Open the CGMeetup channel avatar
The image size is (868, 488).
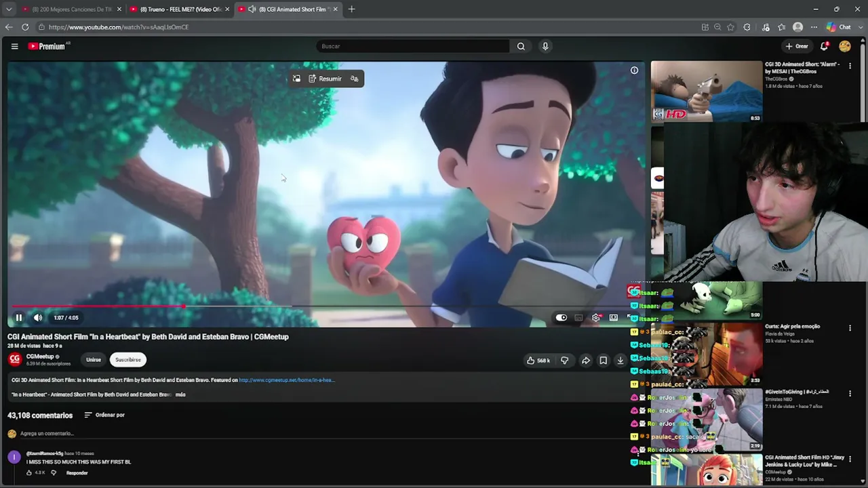tap(15, 359)
